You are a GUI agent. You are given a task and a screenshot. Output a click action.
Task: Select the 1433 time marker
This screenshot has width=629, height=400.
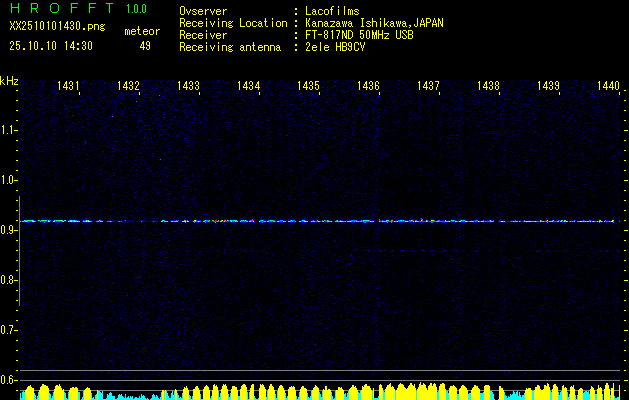click(x=188, y=87)
